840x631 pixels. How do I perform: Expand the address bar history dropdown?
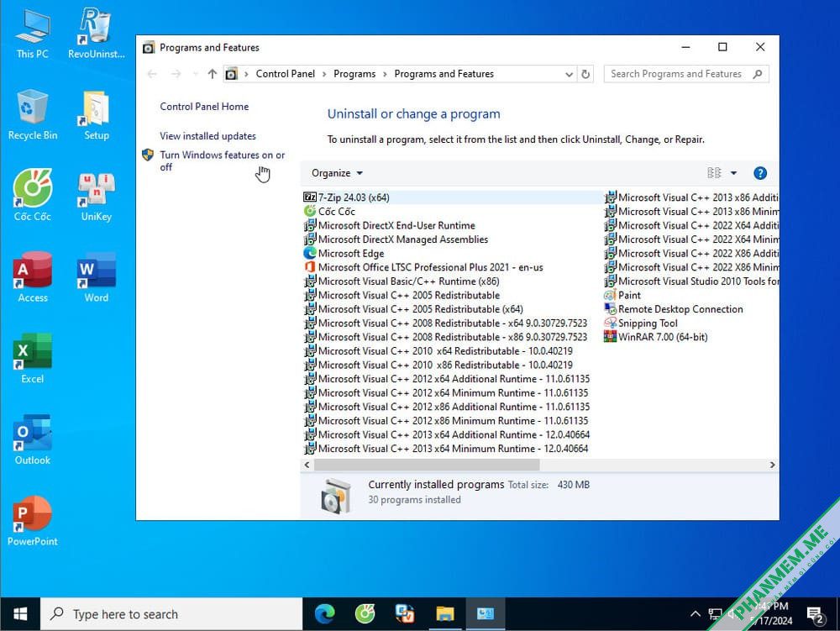coord(569,75)
